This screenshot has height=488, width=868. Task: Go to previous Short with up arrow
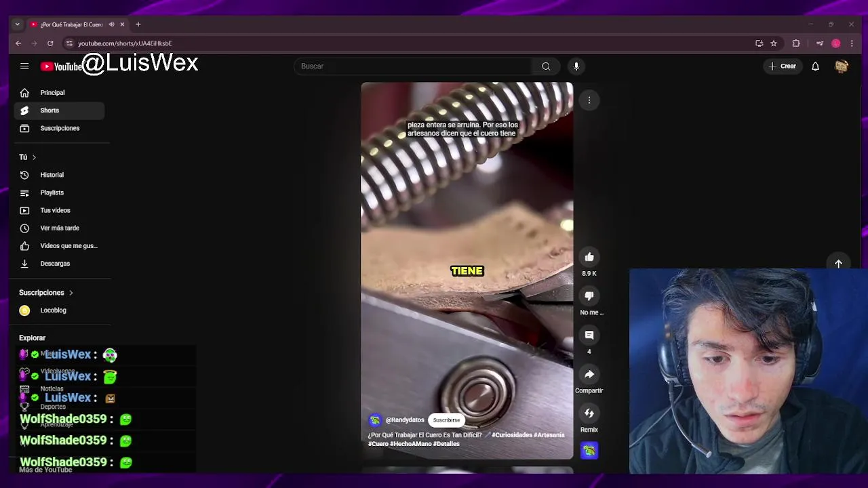tap(838, 264)
